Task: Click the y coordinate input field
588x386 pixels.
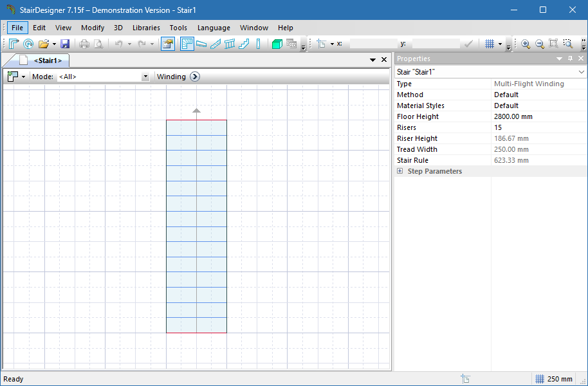Action: click(436, 44)
